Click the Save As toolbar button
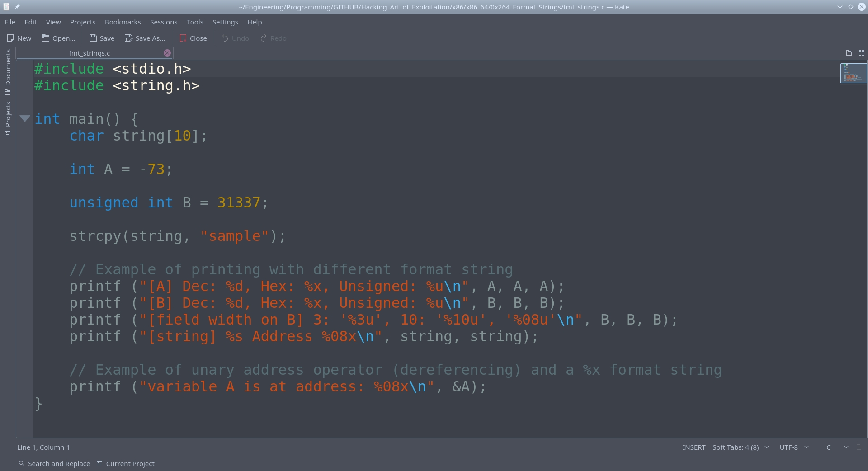868x471 pixels. pos(145,38)
